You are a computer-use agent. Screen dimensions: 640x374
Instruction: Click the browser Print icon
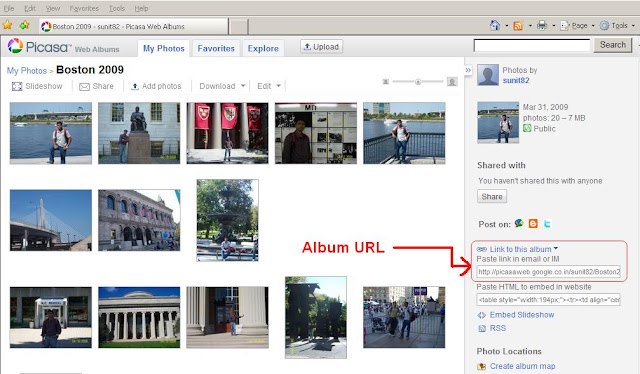[542, 26]
